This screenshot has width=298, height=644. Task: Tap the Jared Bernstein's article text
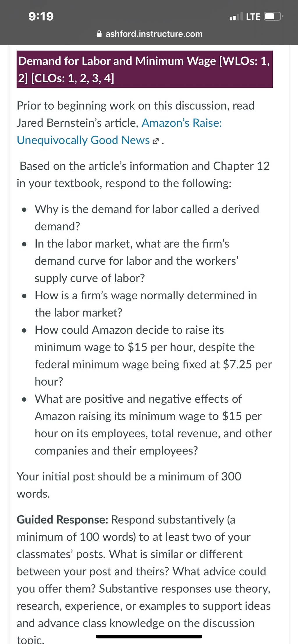click(77, 123)
